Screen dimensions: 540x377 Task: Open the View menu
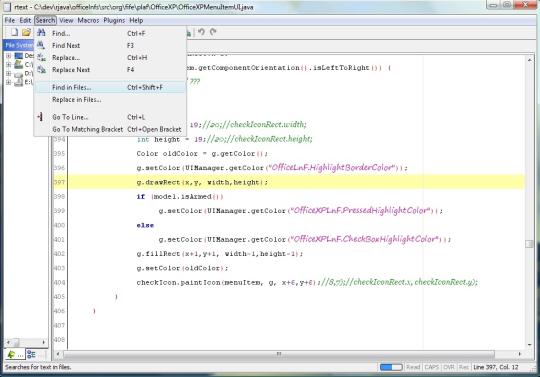66,20
